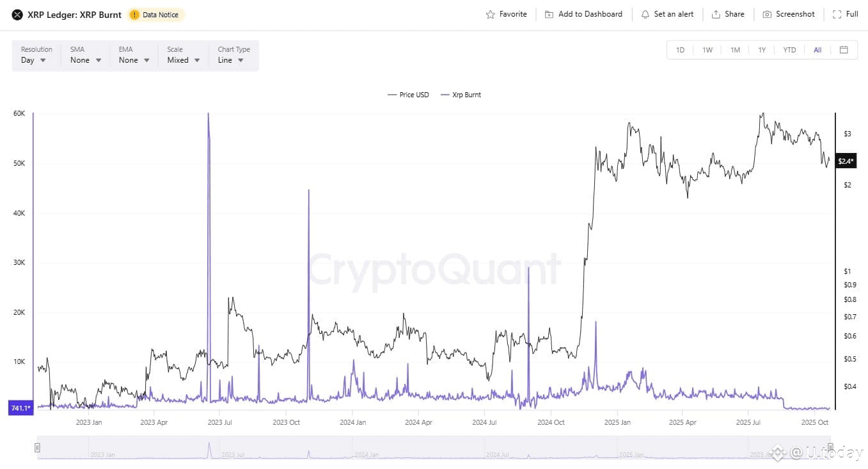Take a chart Screenshot via camera icon
Viewport: 868px width, 469px height.
tap(767, 13)
